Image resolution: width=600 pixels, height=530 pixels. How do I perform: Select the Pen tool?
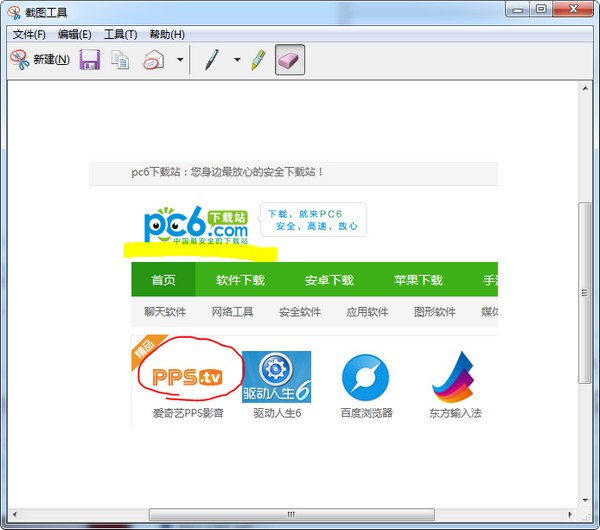[211, 60]
